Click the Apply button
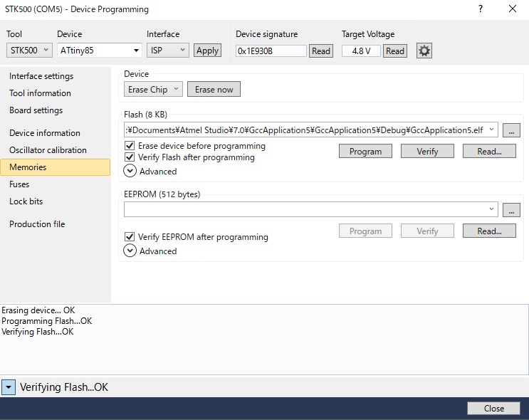Image resolution: width=529 pixels, height=420 pixels. (x=207, y=51)
